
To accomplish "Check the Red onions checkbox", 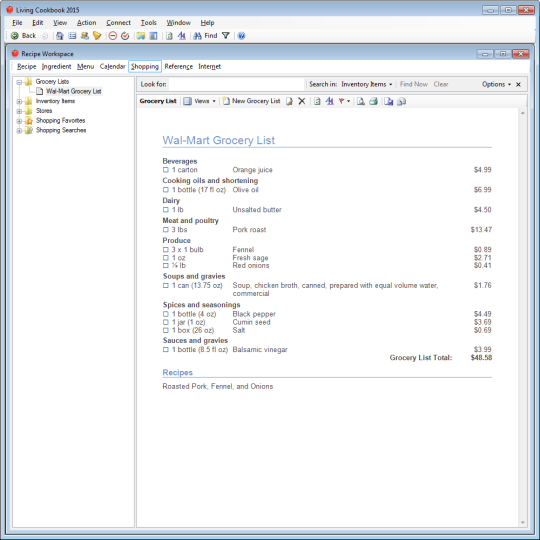I will click(x=166, y=266).
